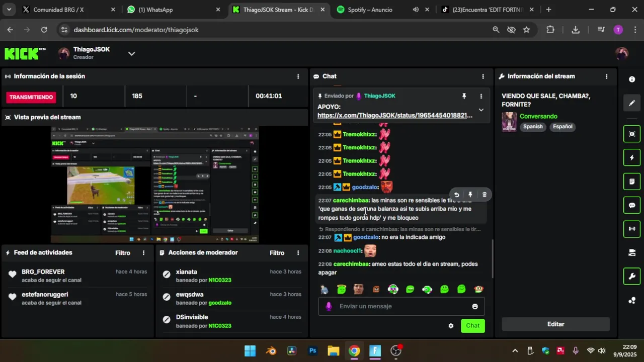Open Información del stream options menu
The image size is (644, 362).
(x=606, y=76)
